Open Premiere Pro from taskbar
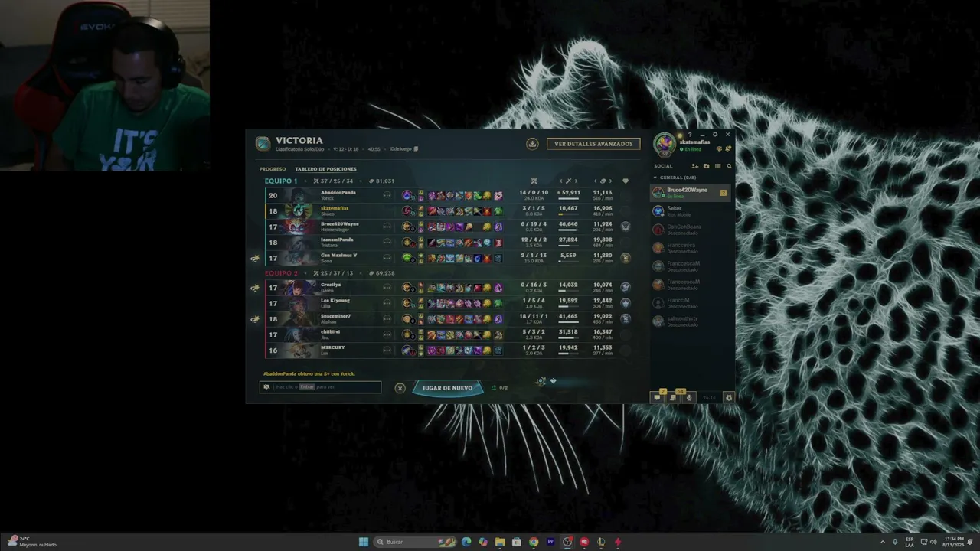 [x=550, y=542]
